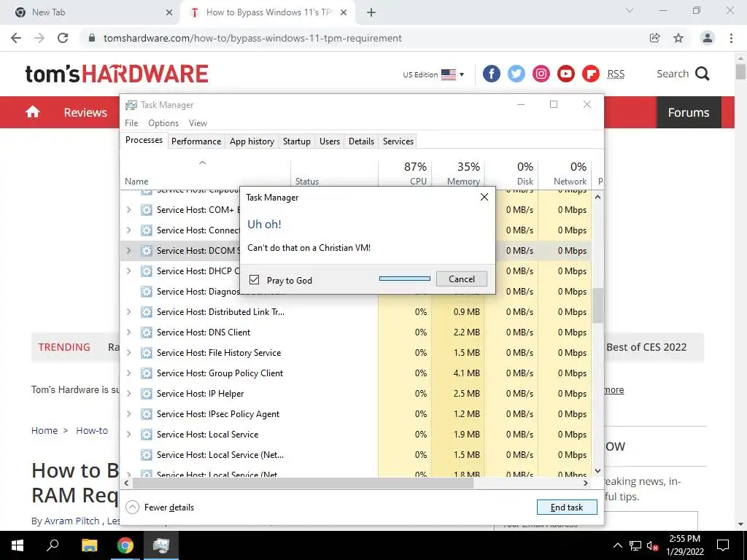Expand Service Host: IP Helper
Image resolution: width=747 pixels, height=560 pixels.
pyautogui.click(x=128, y=394)
